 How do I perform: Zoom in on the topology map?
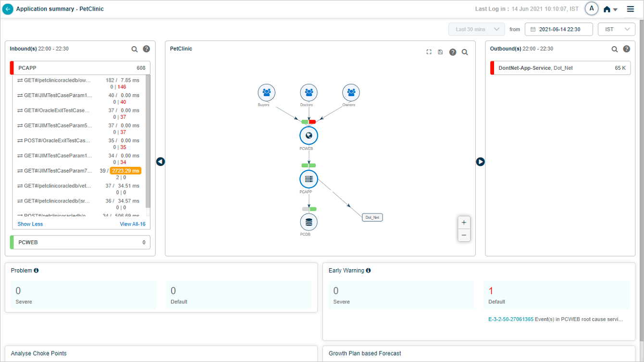point(464,223)
